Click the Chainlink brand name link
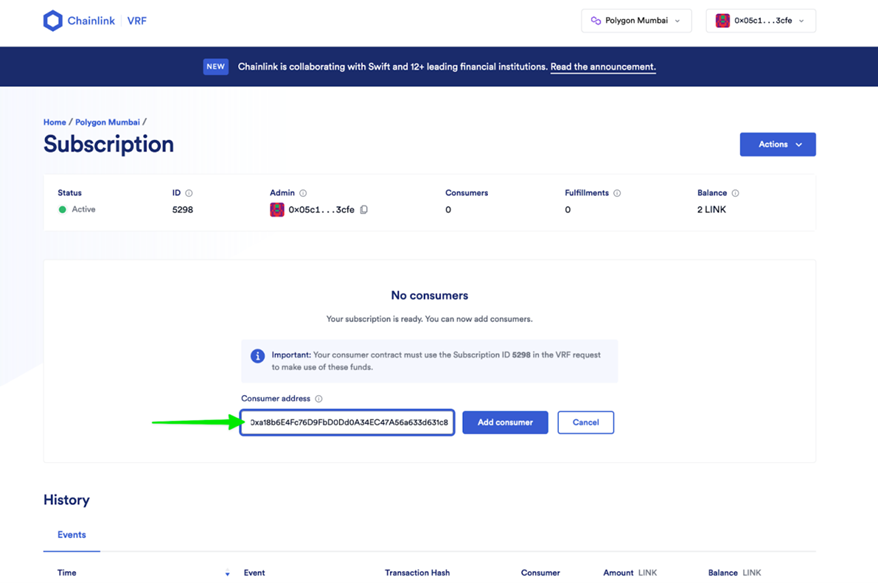This screenshot has height=583, width=878. [91, 21]
